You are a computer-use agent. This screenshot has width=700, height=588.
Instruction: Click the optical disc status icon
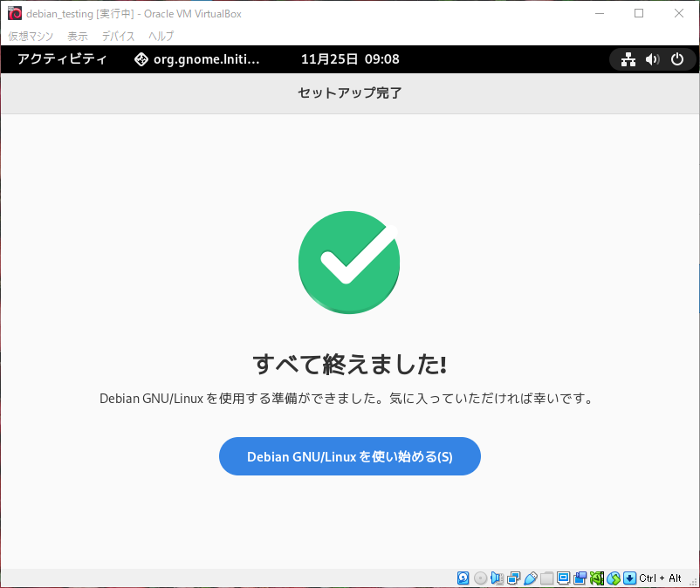click(x=480, y=578)
